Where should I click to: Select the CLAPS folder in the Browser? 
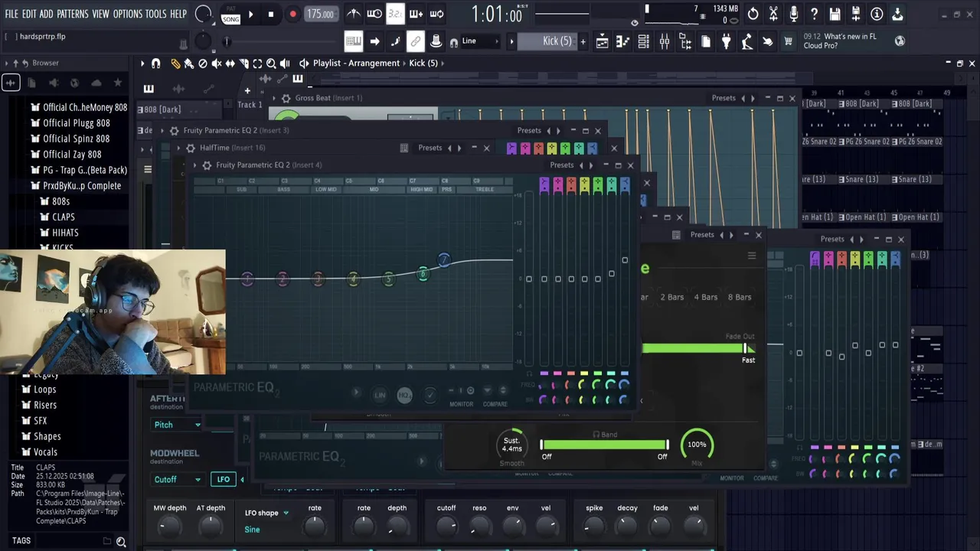(64, 217)
